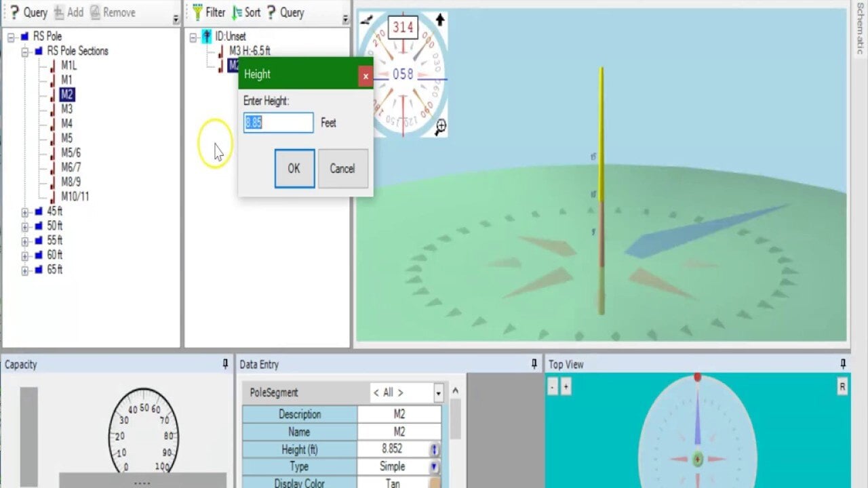
Task: Select the M4 pole section
Action: 66,123
